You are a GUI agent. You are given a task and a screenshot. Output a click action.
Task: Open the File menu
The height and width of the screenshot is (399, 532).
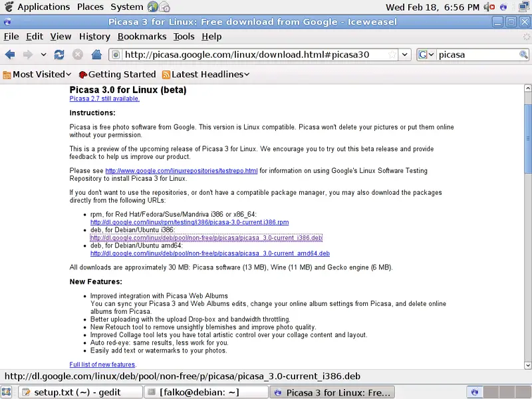pyautogui.click(x=11, y=37)
